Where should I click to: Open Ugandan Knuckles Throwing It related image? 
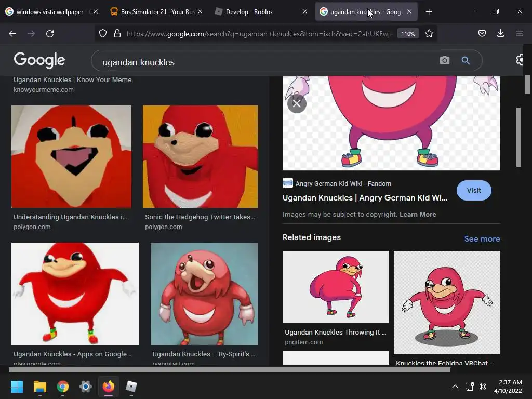336,287
